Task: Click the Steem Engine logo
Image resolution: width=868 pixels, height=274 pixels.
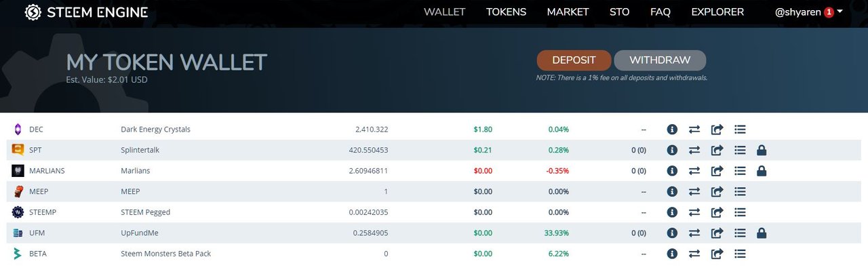Action: 86,12
